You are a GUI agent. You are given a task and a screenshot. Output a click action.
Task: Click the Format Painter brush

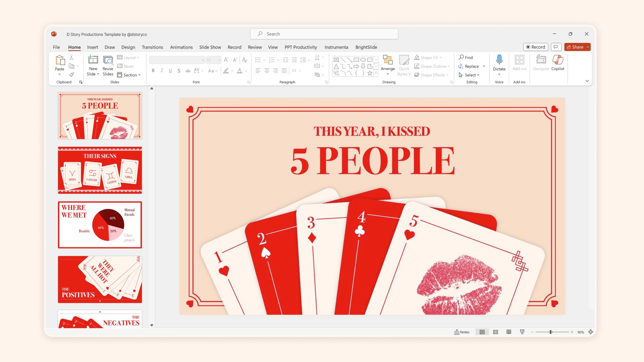point(71,75)
